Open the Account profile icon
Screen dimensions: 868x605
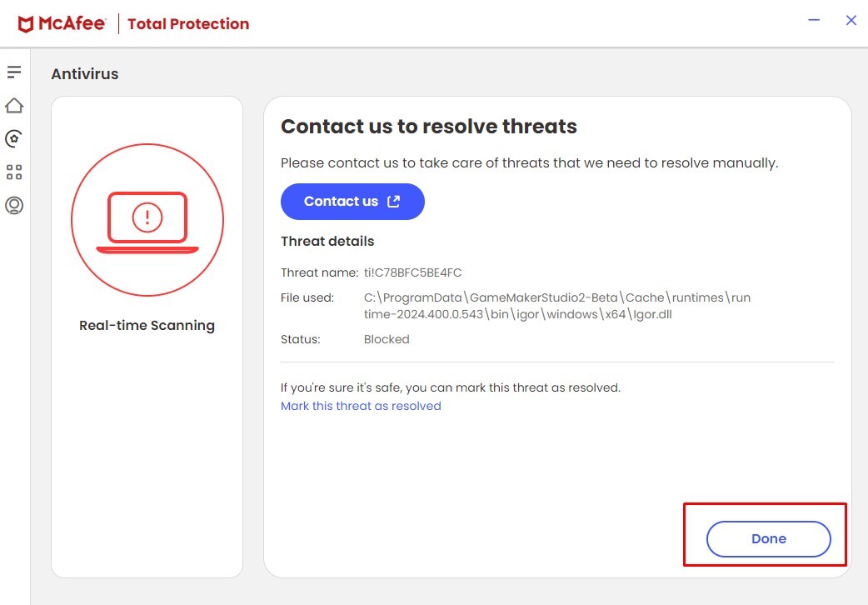coord(14,205)
